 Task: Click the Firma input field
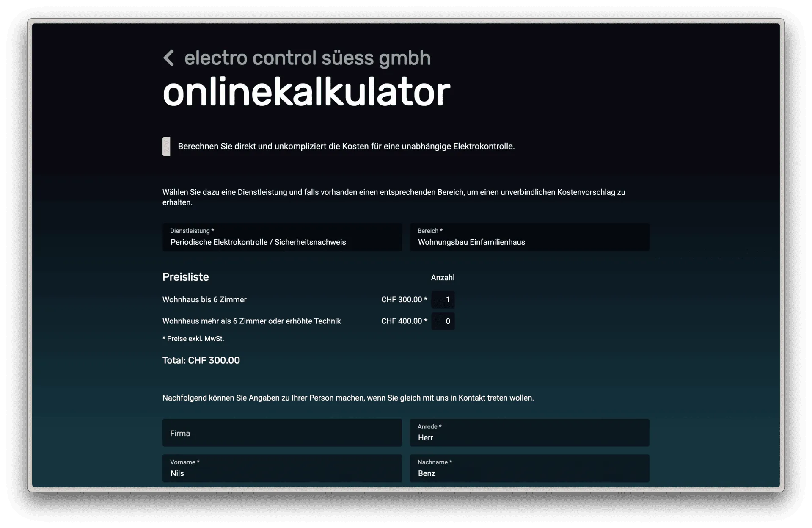[282, 433]
